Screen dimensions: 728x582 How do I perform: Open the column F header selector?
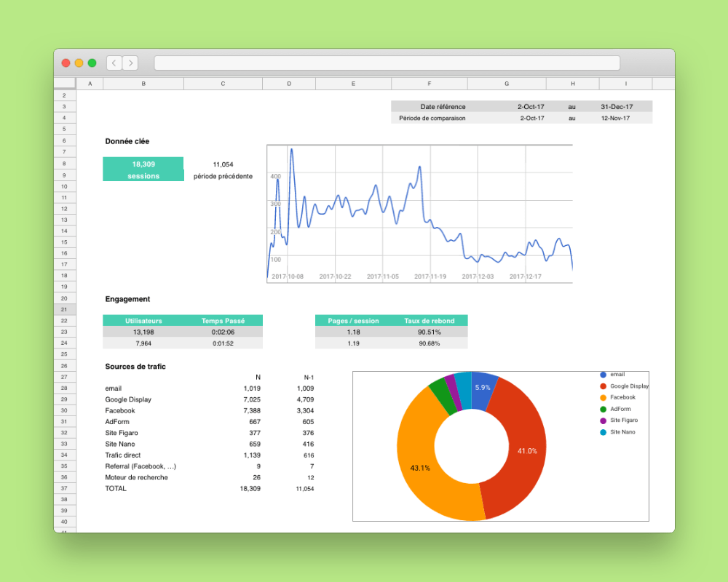coord(429,83)
